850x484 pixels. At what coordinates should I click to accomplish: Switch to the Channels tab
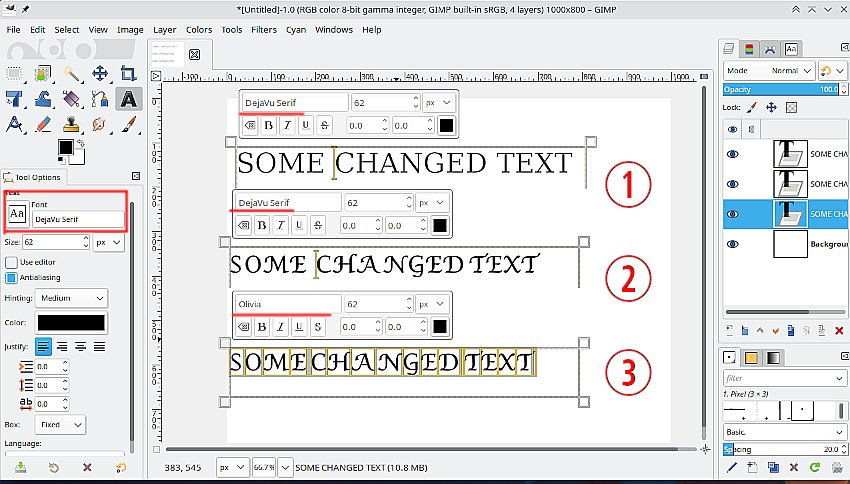click(749, 49)
